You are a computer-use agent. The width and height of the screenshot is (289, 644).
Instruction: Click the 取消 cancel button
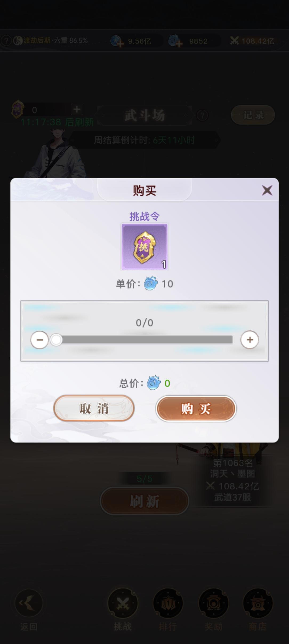(94, 408)
